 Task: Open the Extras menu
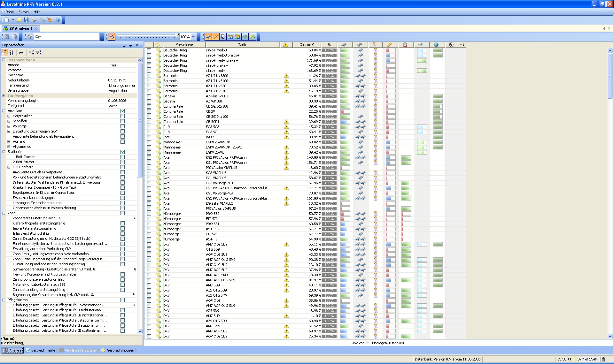[24, 12]
